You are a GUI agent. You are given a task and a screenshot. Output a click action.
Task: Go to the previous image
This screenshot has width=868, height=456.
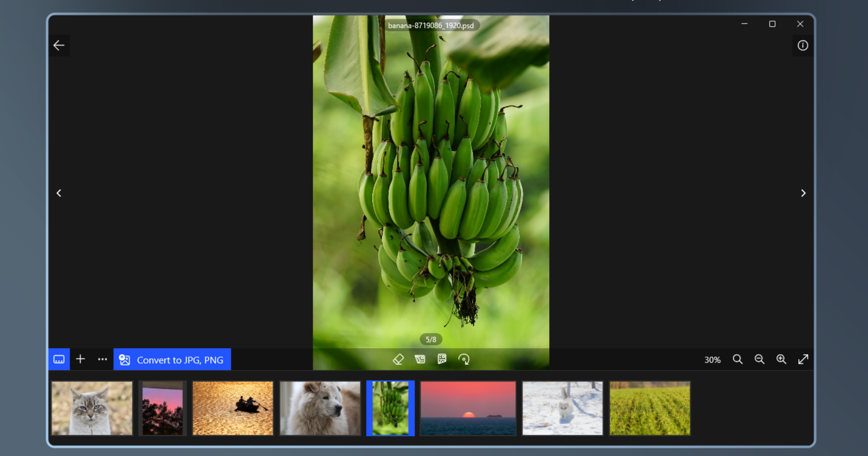tap(59, 193)
